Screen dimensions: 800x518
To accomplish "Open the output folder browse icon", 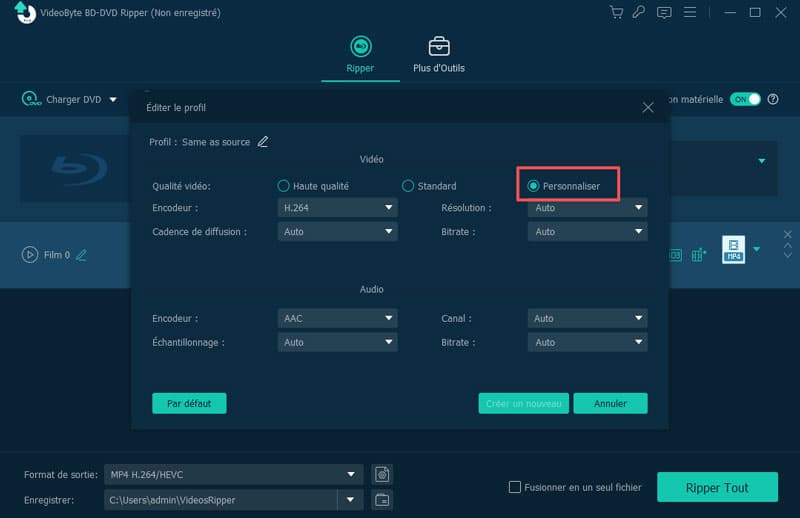I will click(x=381, y=500).
